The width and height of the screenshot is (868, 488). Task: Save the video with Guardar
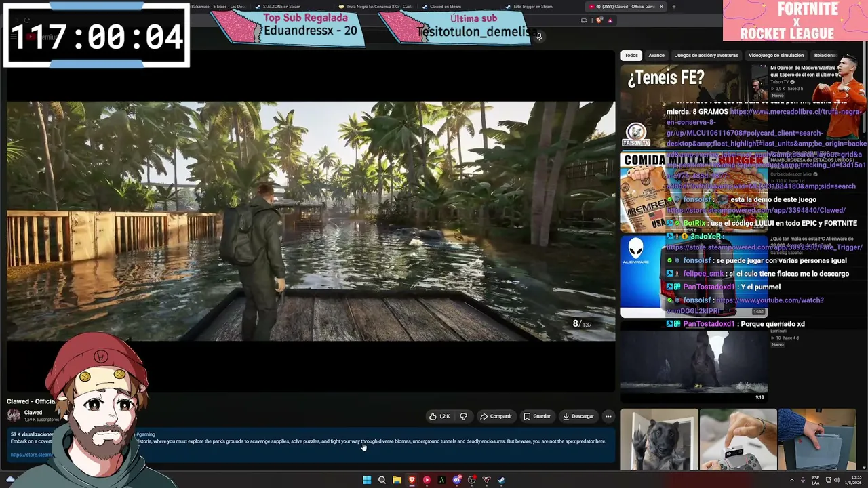(537, 416)
